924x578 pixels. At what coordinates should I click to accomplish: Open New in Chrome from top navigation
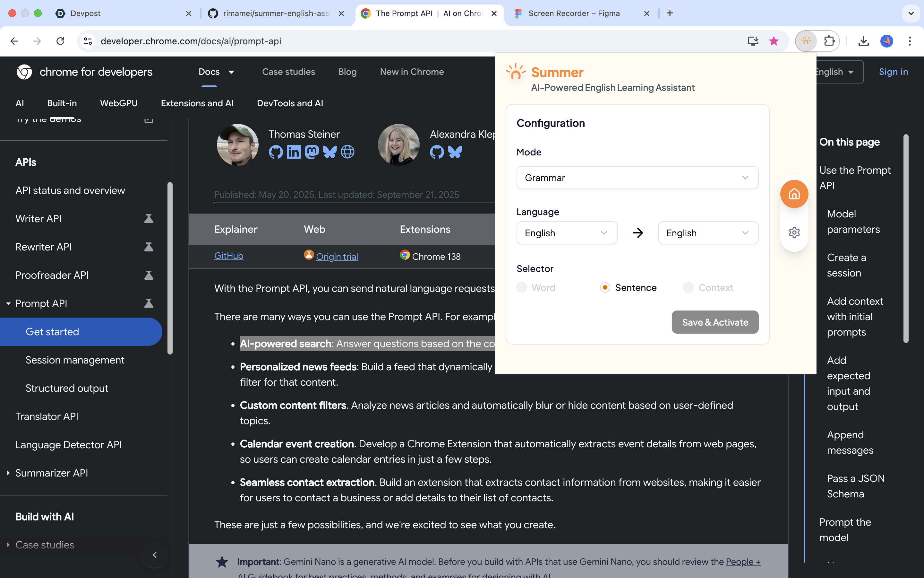(x=412, y=72)
